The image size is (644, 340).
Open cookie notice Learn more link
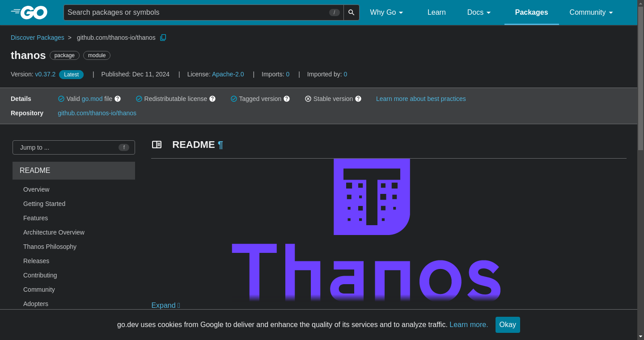[469, 325]
